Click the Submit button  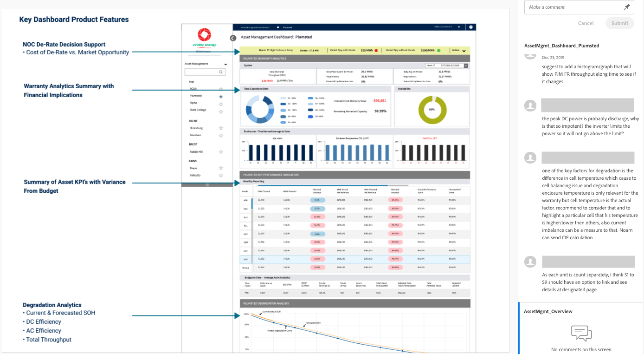(x=619, y=23)
